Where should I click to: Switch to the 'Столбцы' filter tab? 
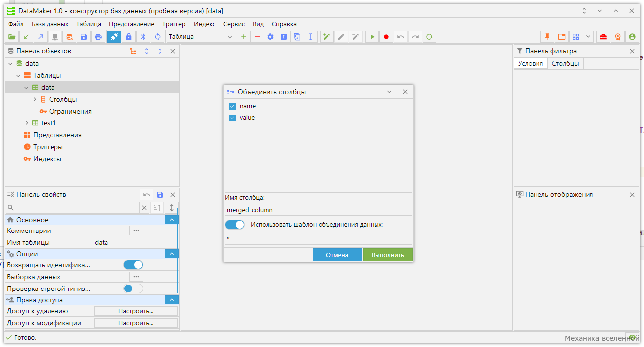565,64
